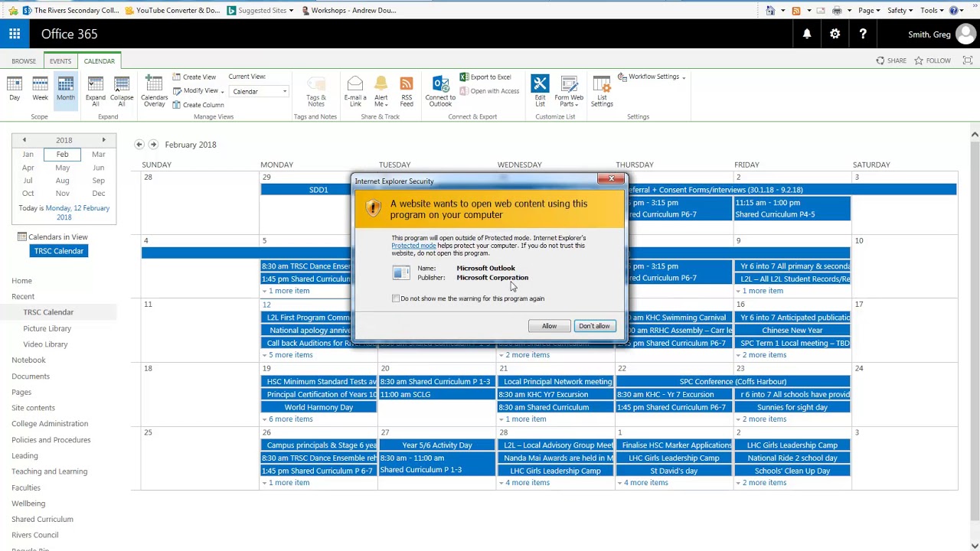Image resolution: width=980 pixels, height=551 pixels.
Task: Expand '4 more items' on Thursday March 1
Action: click(644, 483)
